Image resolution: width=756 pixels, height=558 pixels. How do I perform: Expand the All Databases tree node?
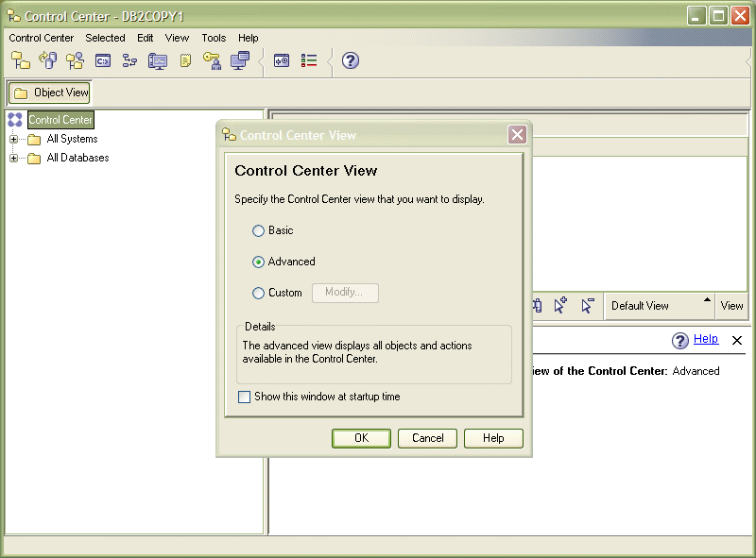(x=13, y=158)
